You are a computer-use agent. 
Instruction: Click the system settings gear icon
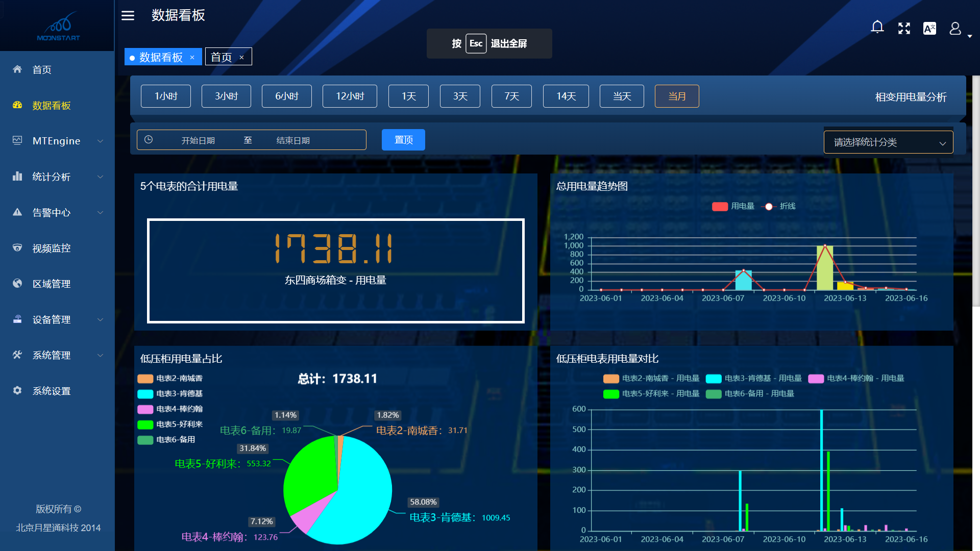pos(17,391)
